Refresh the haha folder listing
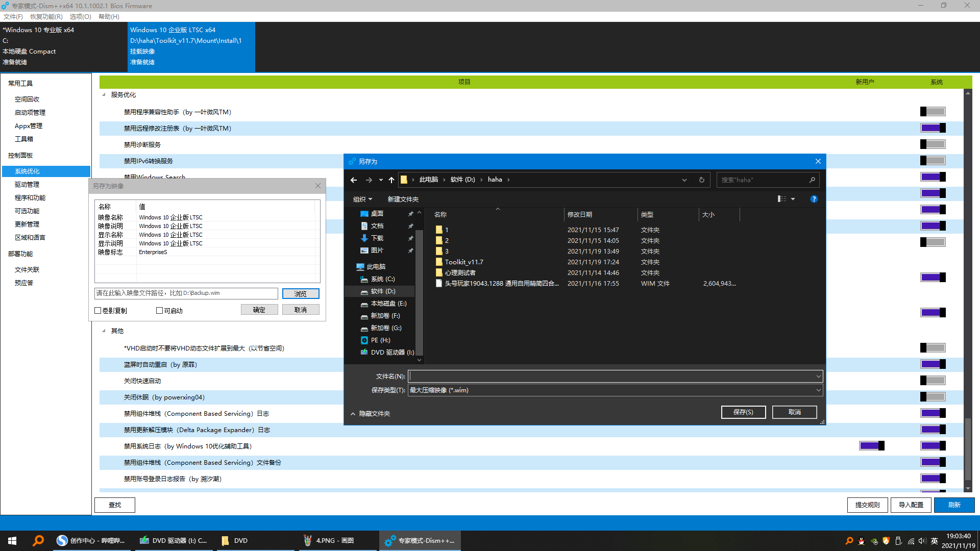 click(x=702, y=180)
